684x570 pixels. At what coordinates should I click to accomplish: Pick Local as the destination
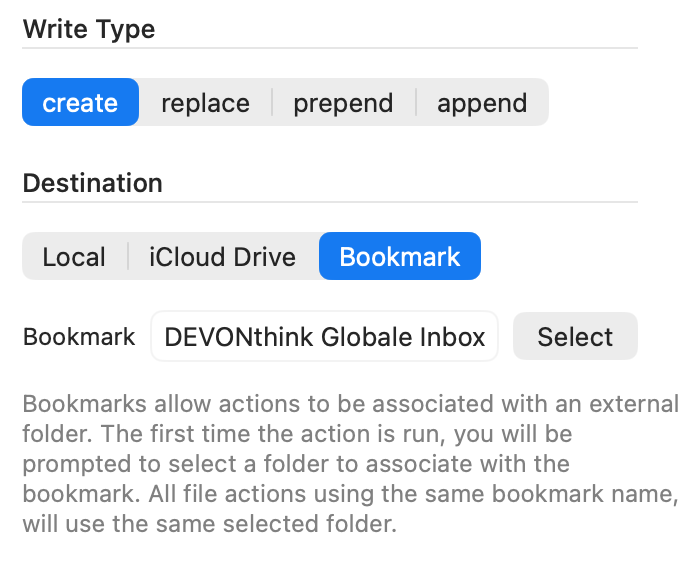click(74, 256)
